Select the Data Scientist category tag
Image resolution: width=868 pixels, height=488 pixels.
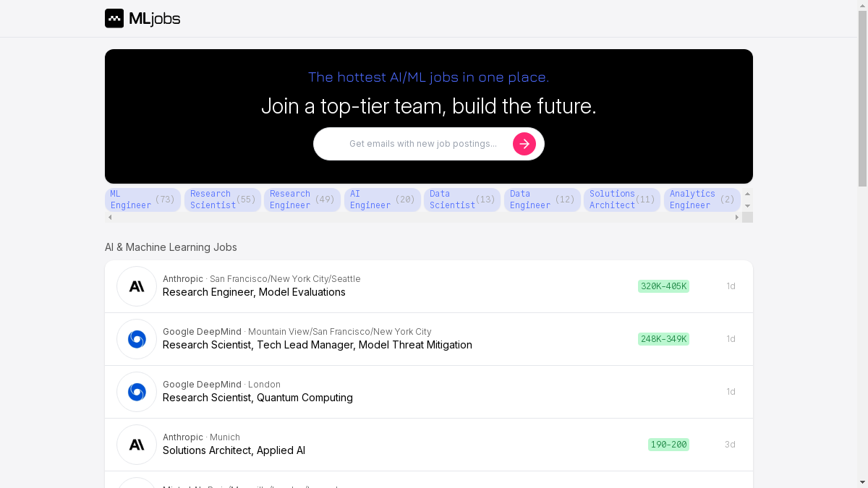[x=461, y=200]
